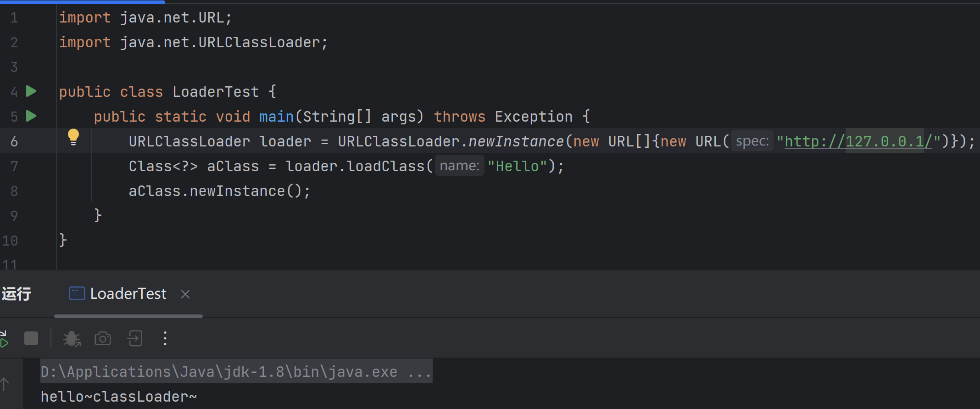The width and height of the screenshot is (980, 409).
Task: Click the "Hello" string literal
Action: (x=518, y=166)
